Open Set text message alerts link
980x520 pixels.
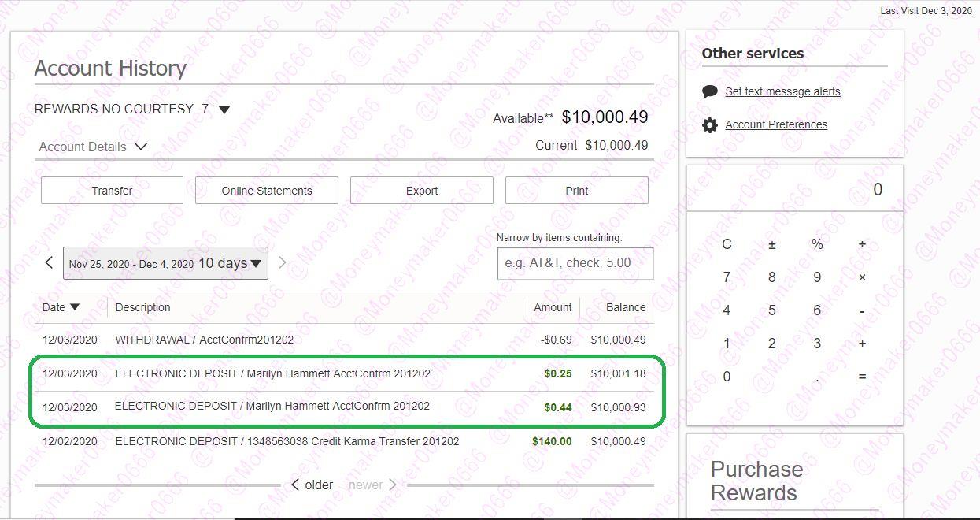point(782,91)
